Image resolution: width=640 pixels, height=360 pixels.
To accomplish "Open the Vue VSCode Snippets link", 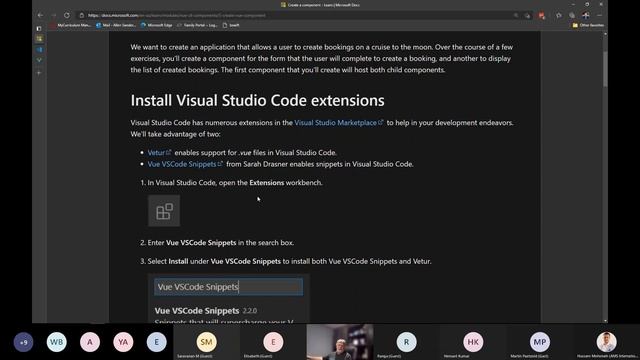I will pos(185,164).
